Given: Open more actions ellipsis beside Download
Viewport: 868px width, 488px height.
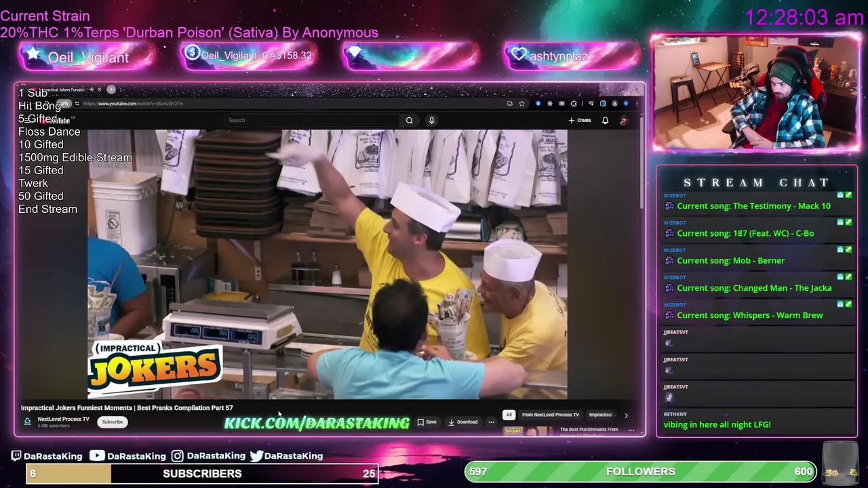Looking at the screenshot, I should [491, 422].
